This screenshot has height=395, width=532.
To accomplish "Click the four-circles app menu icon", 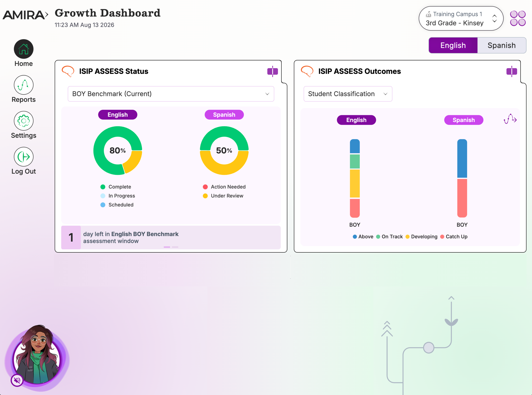I will coord(518,18).
